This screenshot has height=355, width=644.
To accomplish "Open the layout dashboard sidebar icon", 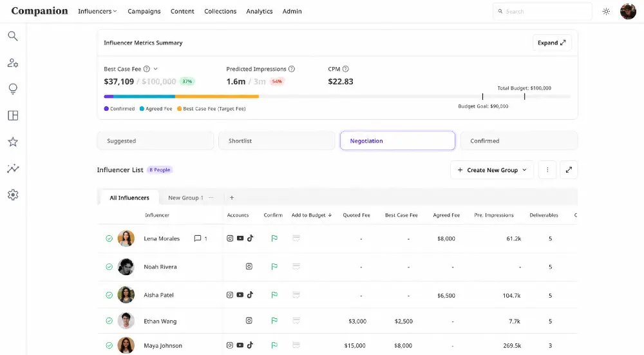I will (x=13, y=115).
